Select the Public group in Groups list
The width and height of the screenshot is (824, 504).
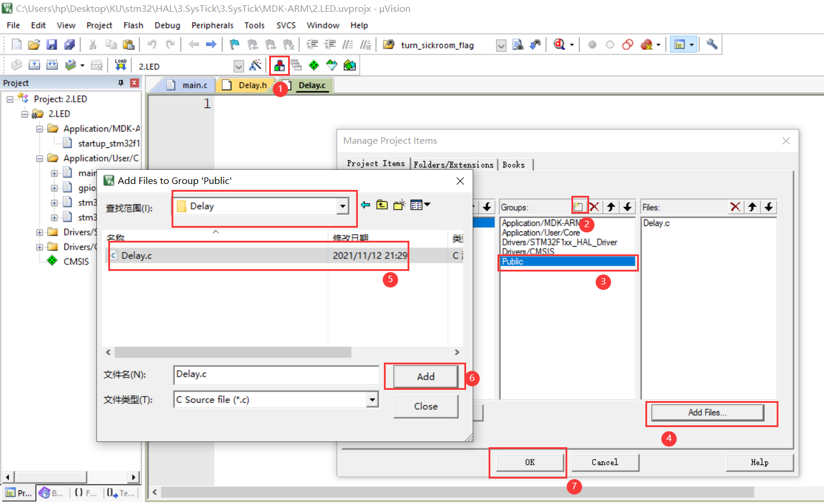[568, 261]
